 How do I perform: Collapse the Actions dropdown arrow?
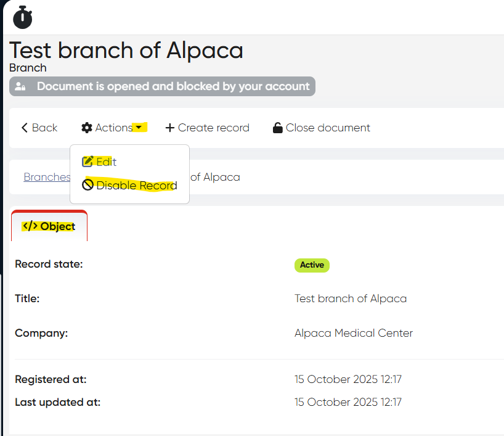139,128
